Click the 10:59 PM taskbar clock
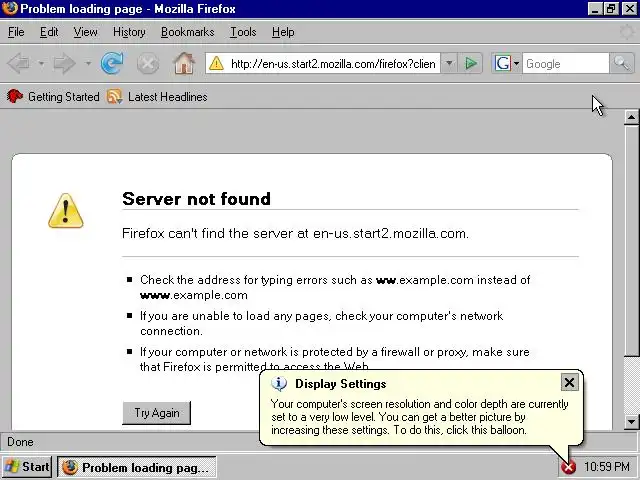 [x=606, y=467]
